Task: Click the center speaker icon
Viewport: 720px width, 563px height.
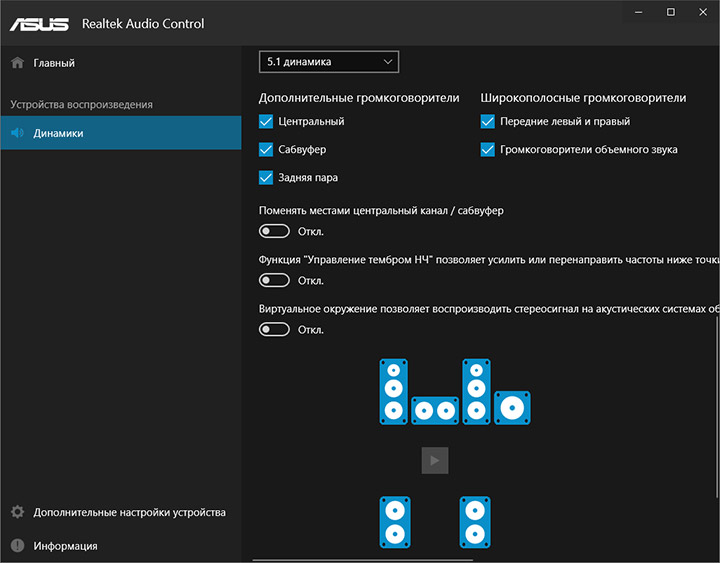Action: pyautogui.click(x=434, y=410)
